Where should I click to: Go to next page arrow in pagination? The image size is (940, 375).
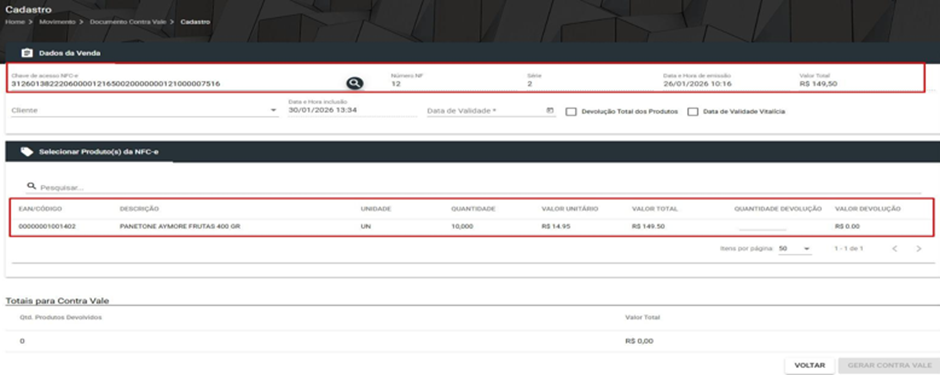919,249
